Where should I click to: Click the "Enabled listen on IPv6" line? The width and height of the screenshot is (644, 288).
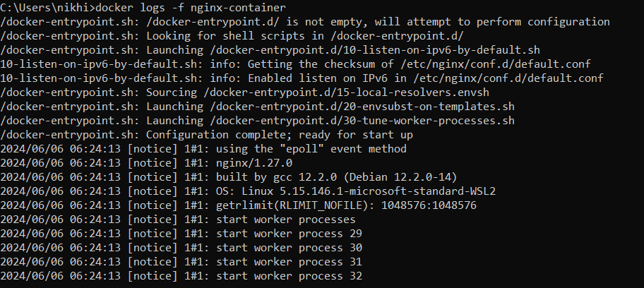(302, 78)
